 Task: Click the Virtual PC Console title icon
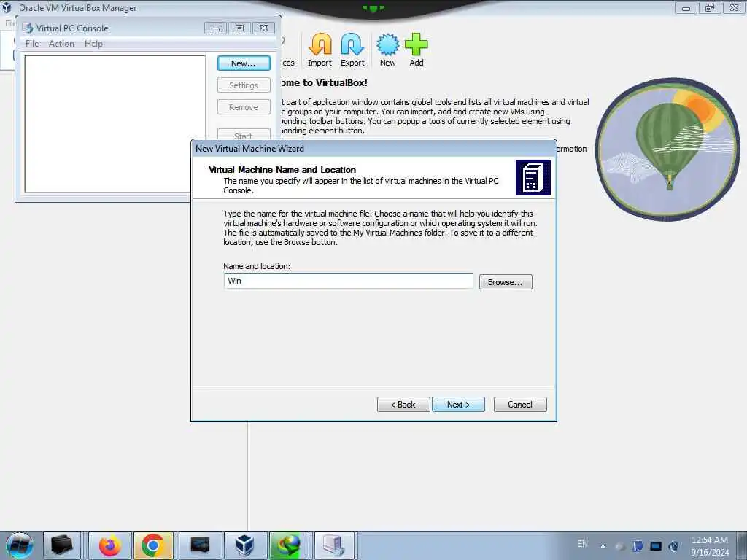pos(28,28)
